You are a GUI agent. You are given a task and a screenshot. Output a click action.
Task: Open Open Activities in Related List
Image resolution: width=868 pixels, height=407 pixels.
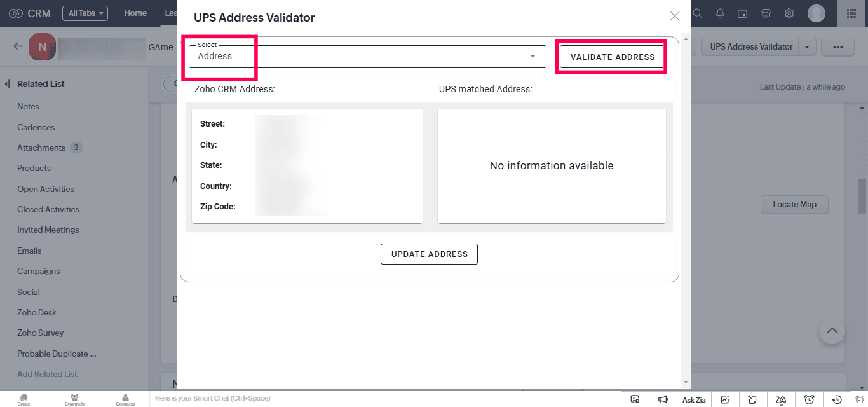(45, 189)
